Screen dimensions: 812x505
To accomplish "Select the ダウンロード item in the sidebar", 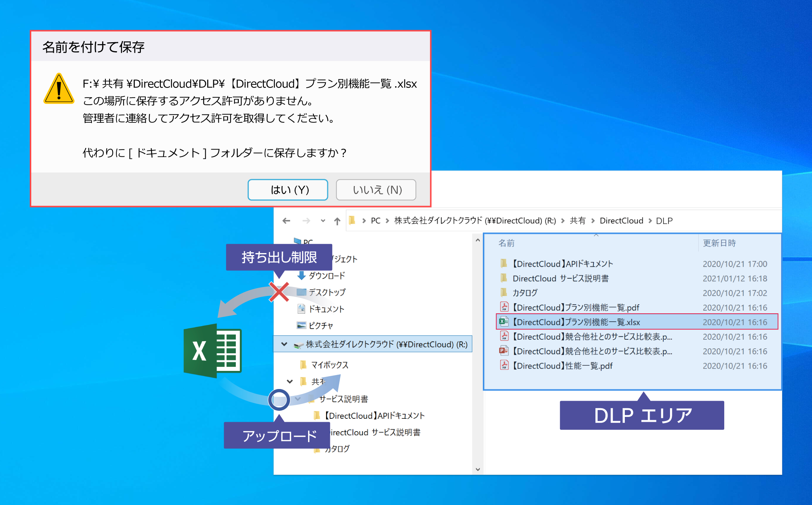I will (x=326, y=276).
